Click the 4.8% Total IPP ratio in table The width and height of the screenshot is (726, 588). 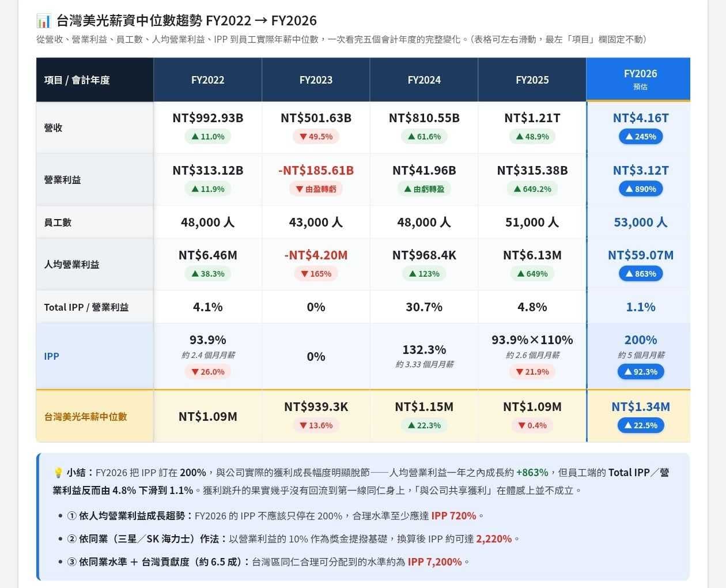click(x=532, y=307)
